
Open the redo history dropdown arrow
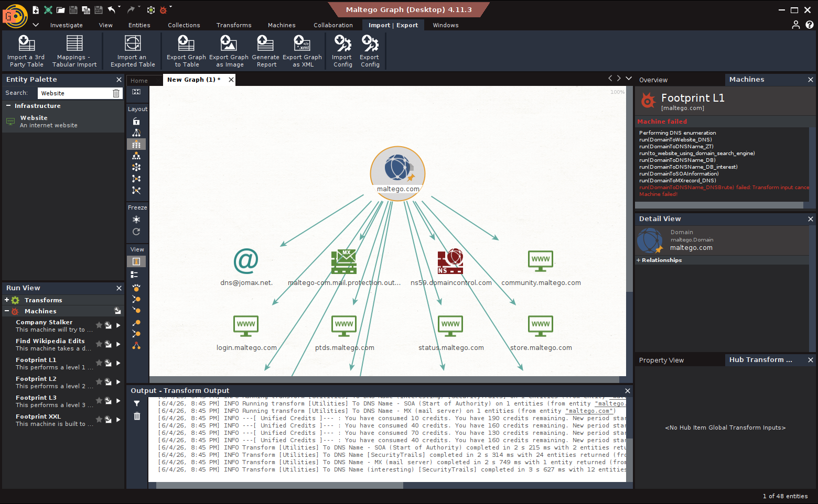tap(139, 7)
